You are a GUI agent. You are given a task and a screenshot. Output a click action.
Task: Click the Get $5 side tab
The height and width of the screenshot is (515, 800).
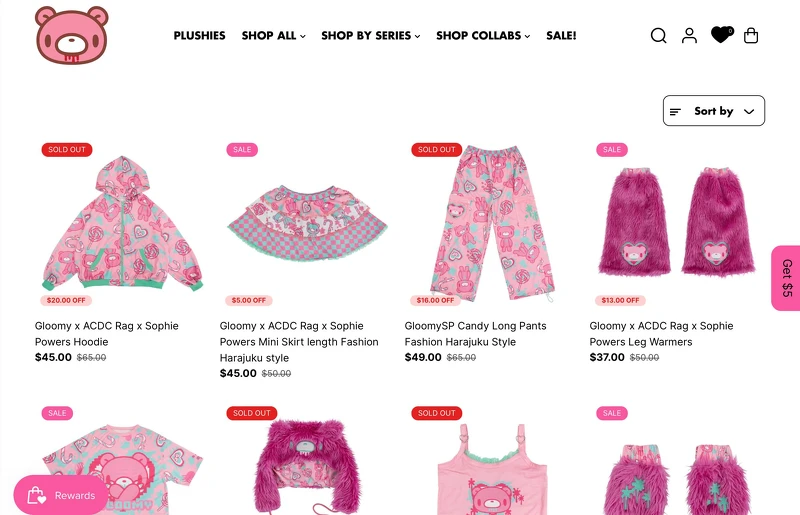click(786, 278)
